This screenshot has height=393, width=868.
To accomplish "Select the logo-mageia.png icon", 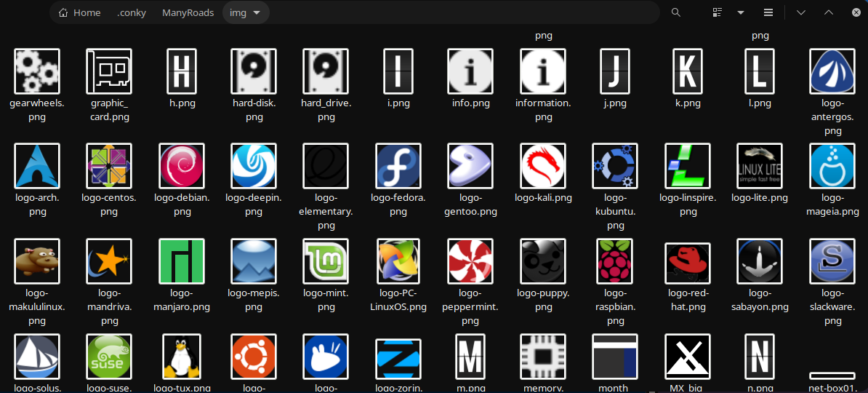I will pyautogui.click(x=832, y=166).
